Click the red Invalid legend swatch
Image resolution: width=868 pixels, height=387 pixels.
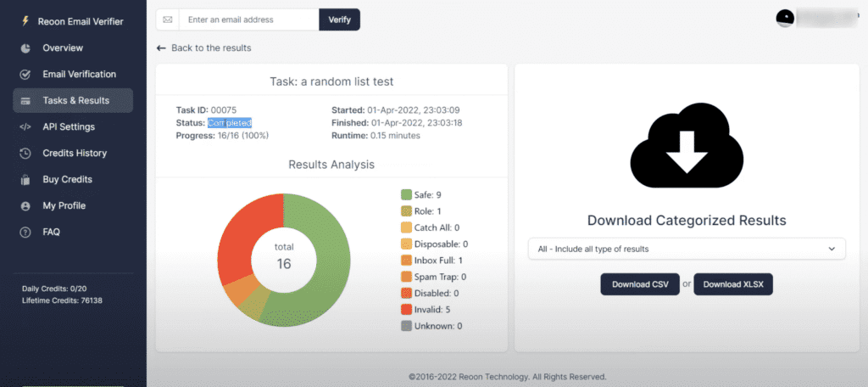406,309
